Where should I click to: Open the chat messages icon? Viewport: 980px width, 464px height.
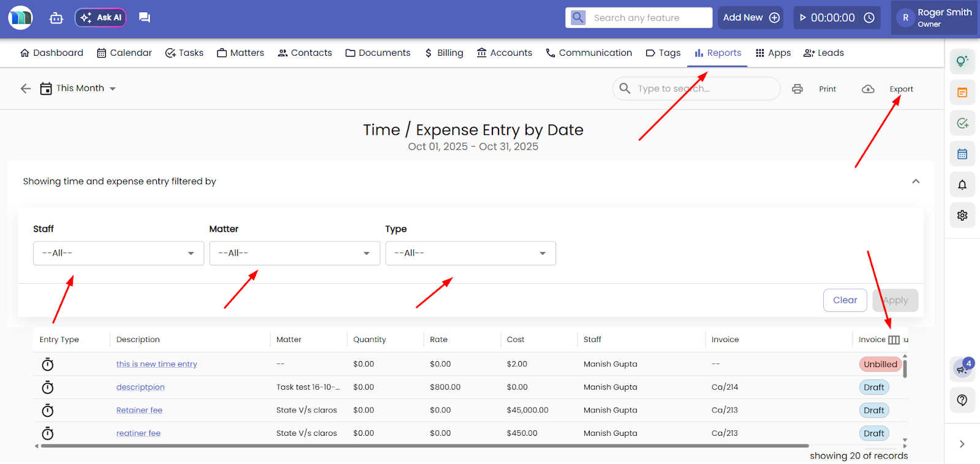[x=145, y=18]
